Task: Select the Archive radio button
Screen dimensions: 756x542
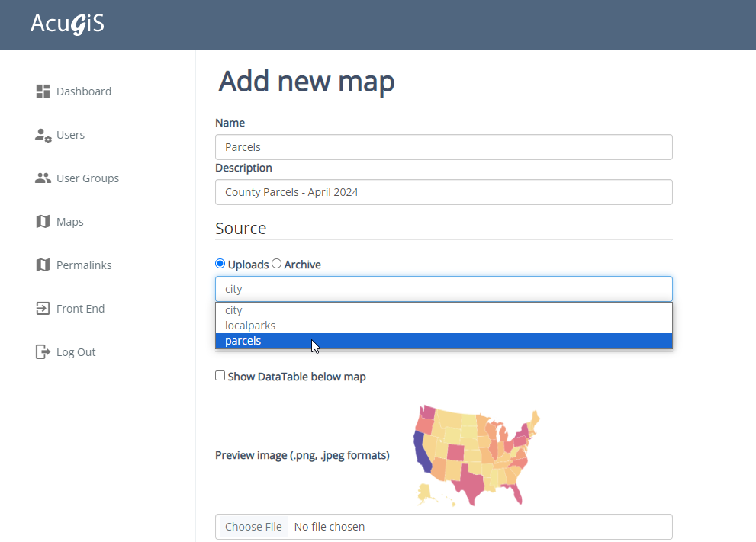Action: 277,264
